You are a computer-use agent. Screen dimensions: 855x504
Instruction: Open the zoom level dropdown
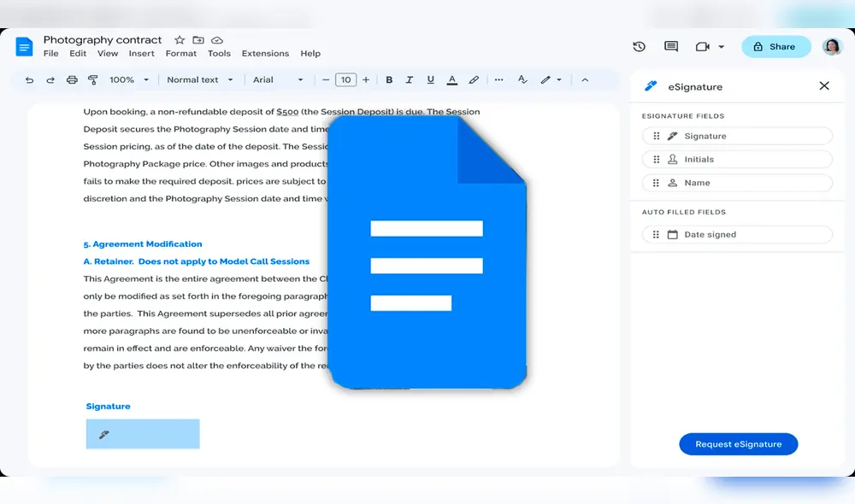[x=128, y=79]
